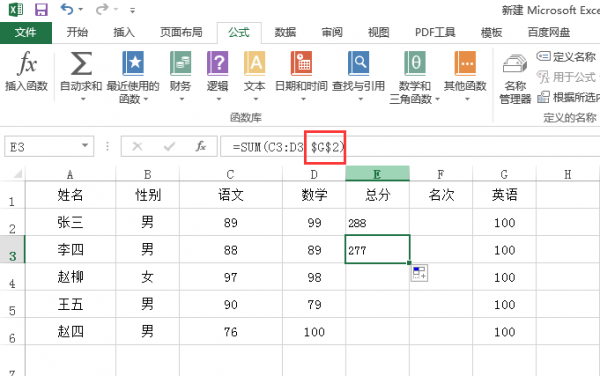The height and width of the screenshot is (376, 600).
Task: Click the Insert Function fx ribbon icon
Action: pos(27,63)
